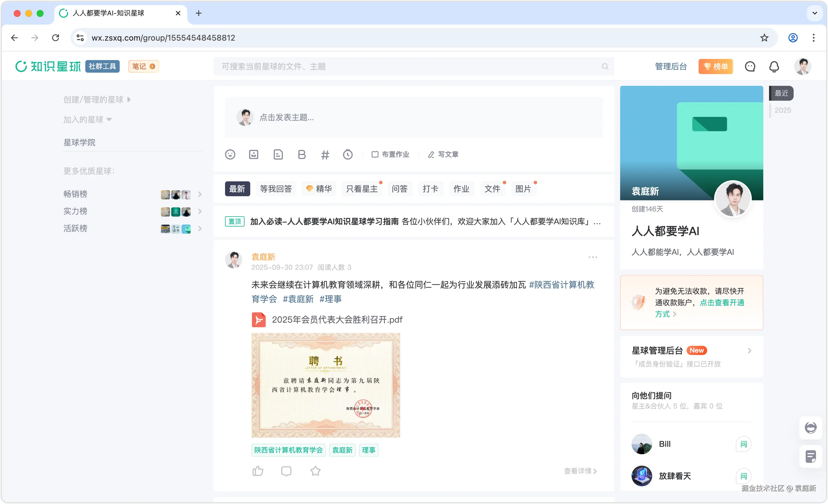Insert a hashtag with the # icon
This screenshot has width=828, height=504.
[325, 155]
